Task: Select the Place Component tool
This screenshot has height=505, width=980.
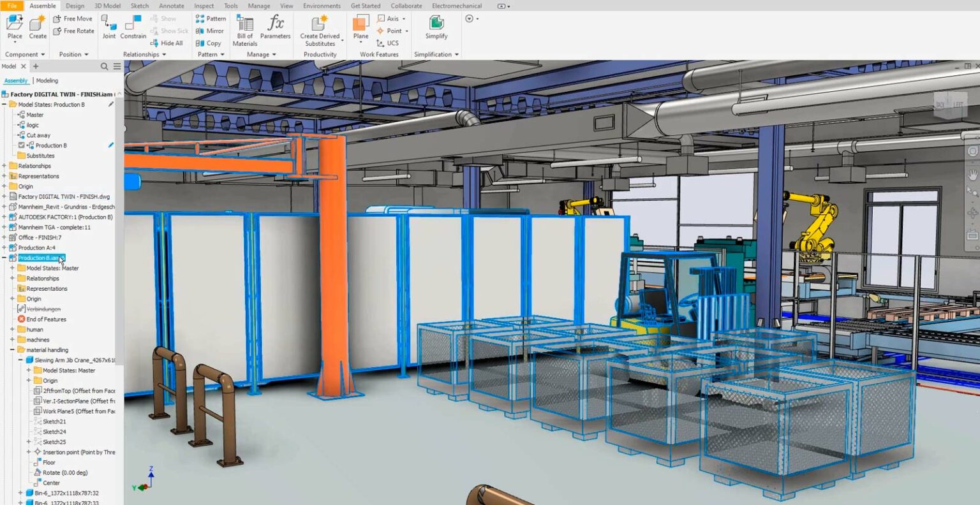Action: pos(13,26)
